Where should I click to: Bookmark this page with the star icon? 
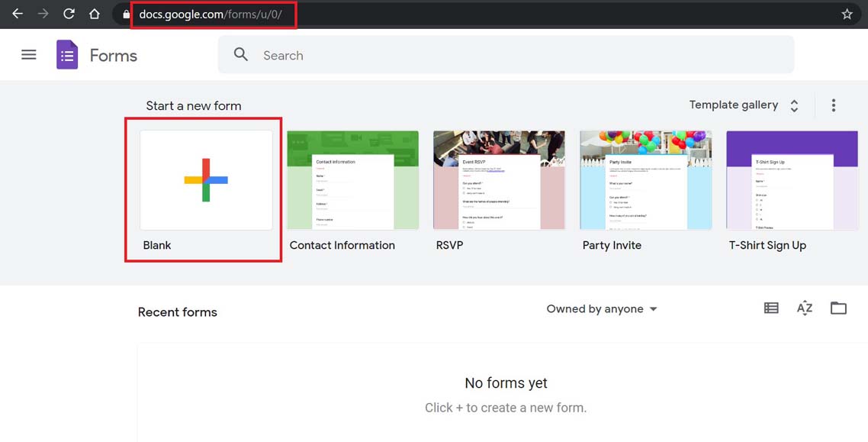847,13
